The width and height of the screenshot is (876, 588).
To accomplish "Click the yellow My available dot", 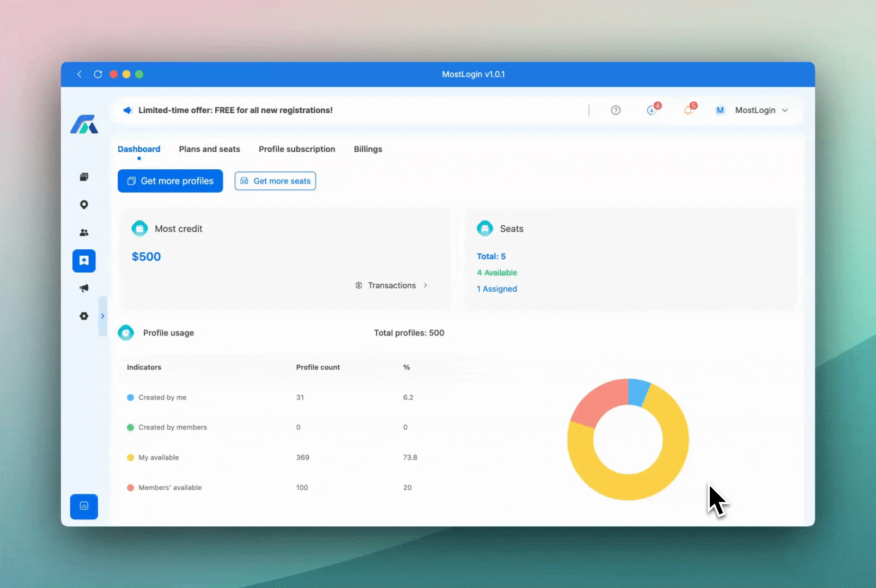I will 130,457.
